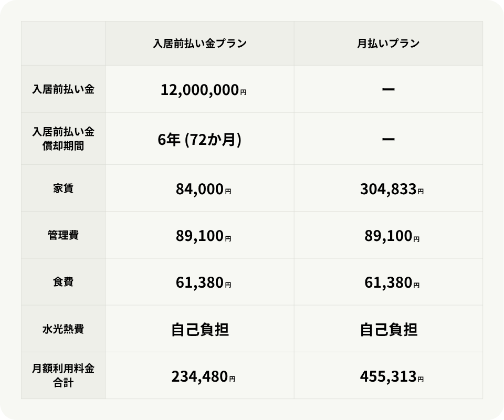Select the 6年 (72か月) amortization period cell

(199, 139)
